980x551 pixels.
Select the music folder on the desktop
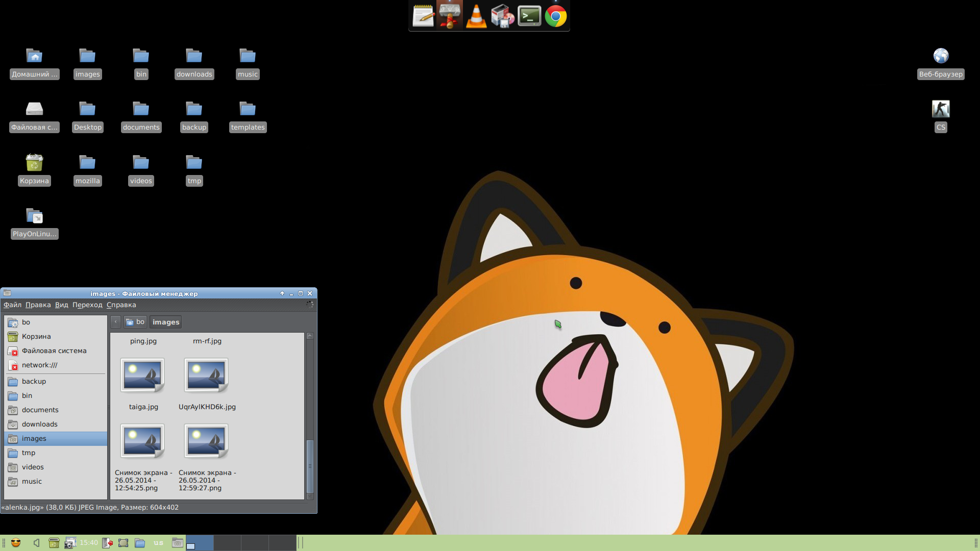[248, 63]
